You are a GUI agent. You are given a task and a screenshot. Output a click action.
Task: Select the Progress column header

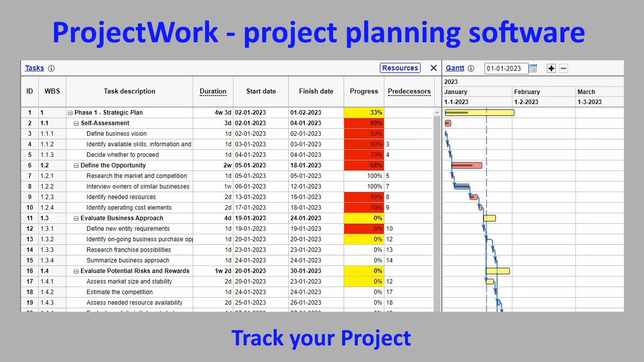point(364,92)
